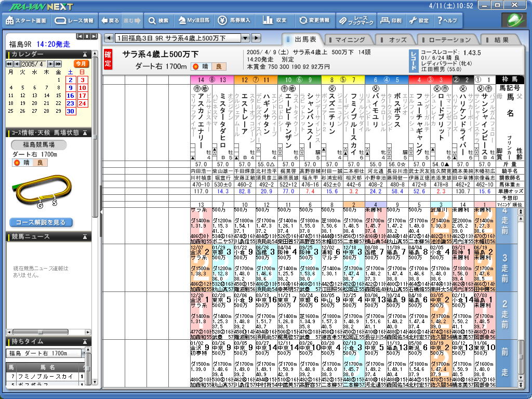Open 設定 settings
Image resolution: width=532 pixels, height=399 pixels.
point(419,21)
